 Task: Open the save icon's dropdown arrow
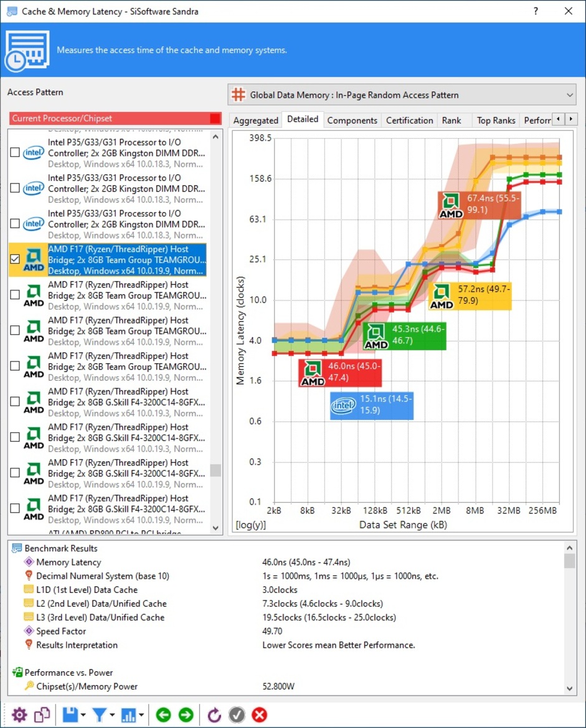click(83, 715)
